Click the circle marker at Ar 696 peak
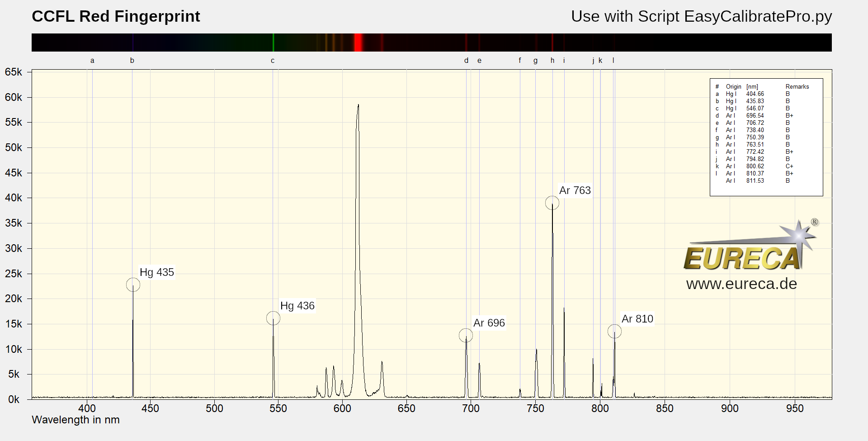Image resolution: width=868 pixels, height=441 pixels. (x=466, y=336)
